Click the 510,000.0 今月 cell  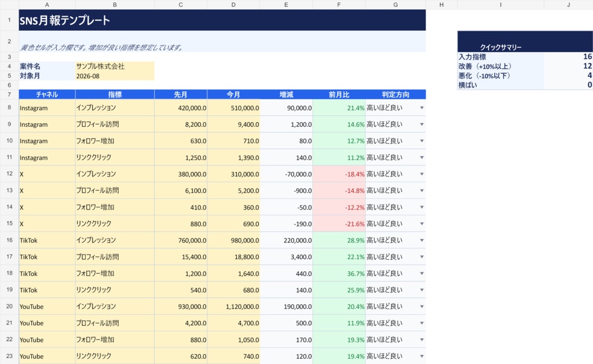[233, 108]
